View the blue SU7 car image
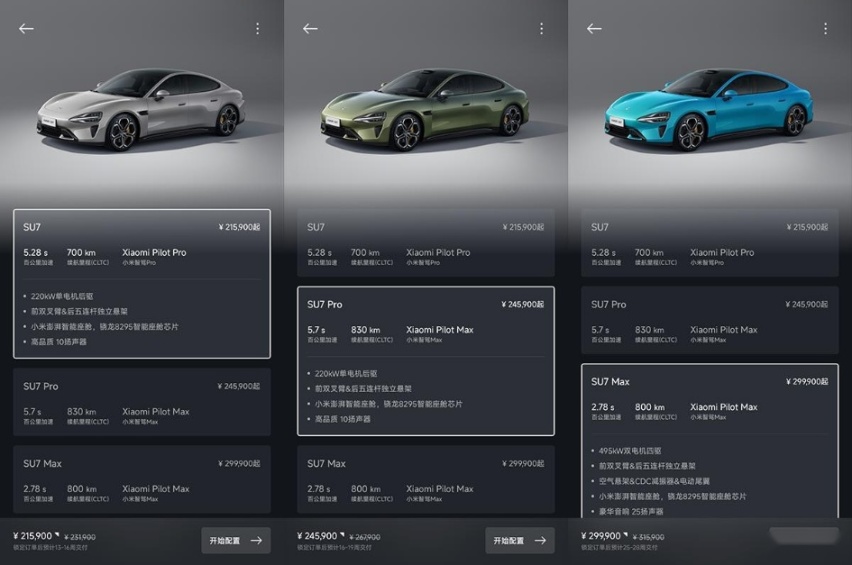 point(709,110)
